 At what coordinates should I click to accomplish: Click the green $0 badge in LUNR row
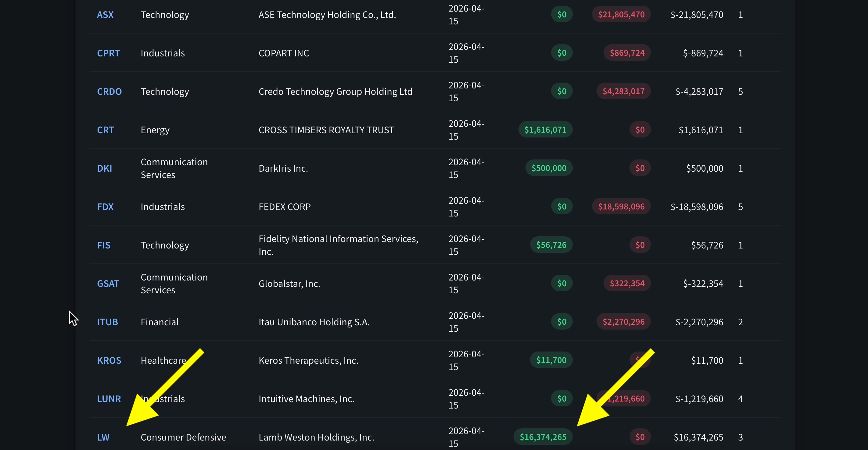[562, 398]
